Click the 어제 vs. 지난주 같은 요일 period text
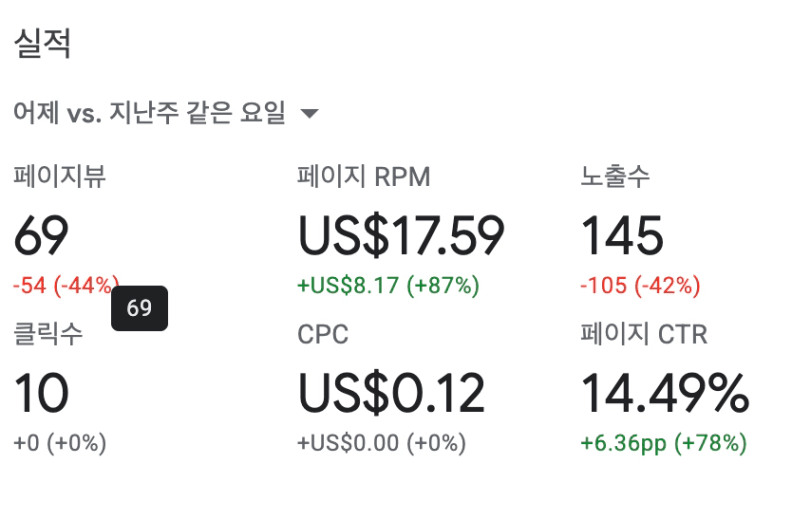Screen dimensions: 792x520 (x=149, y=113)
